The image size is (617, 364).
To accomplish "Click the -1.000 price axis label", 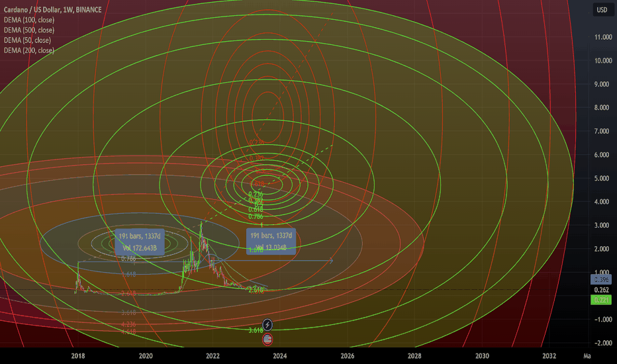I will click(x=602, y=320).
